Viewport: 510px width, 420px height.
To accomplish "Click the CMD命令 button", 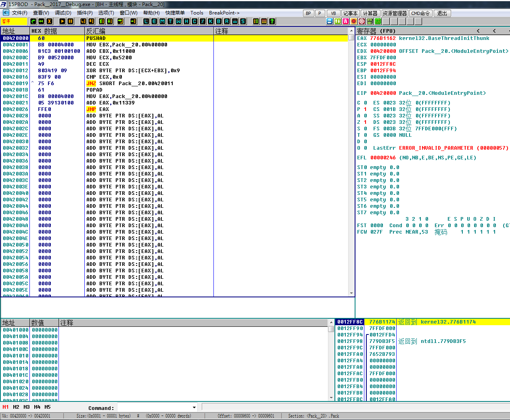I will (x=420, y=13).
